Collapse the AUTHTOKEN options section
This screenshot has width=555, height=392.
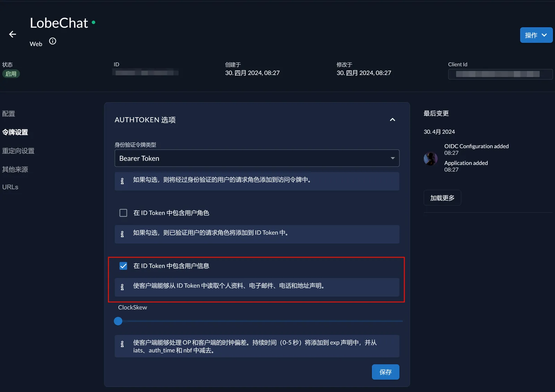(x=392, y=120)
